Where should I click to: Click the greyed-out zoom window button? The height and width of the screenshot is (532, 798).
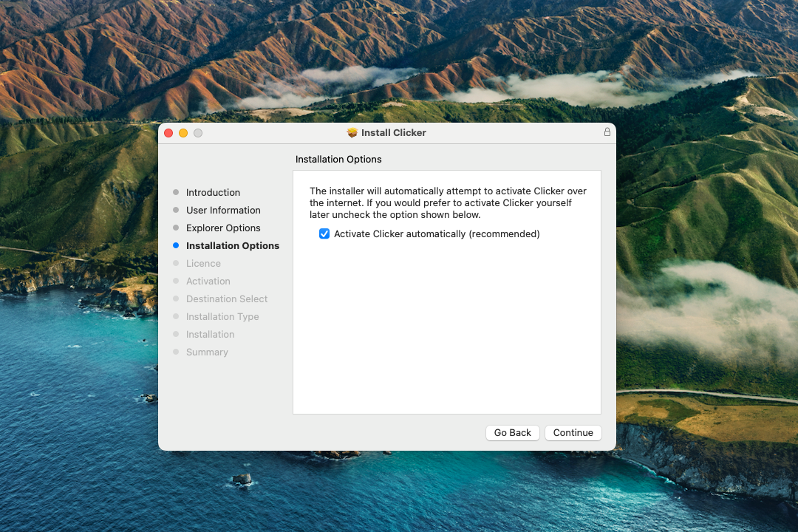198,133
